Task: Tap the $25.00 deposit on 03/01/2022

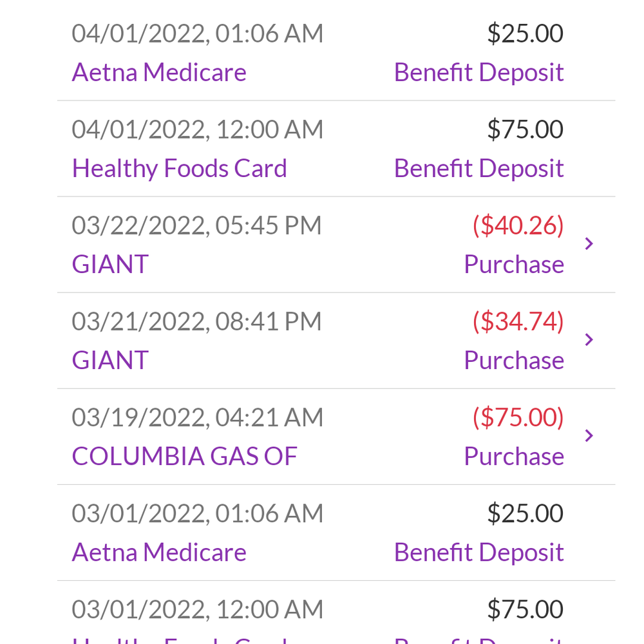Action: point(526,513)
